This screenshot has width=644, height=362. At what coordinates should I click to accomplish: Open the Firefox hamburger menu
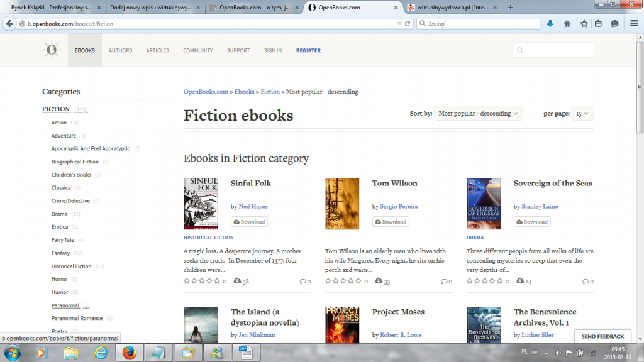[x=634, y=24]
